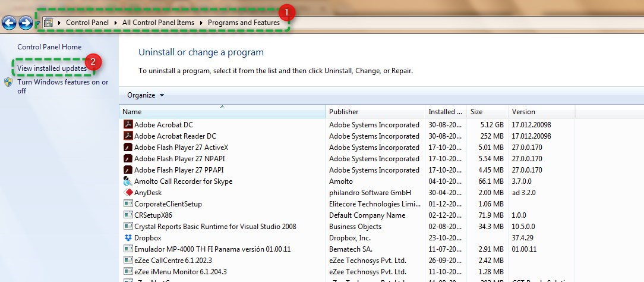644x282 pixels.
Task: Click the shield icon beside Windows features
Action: [x=8, y=82]
